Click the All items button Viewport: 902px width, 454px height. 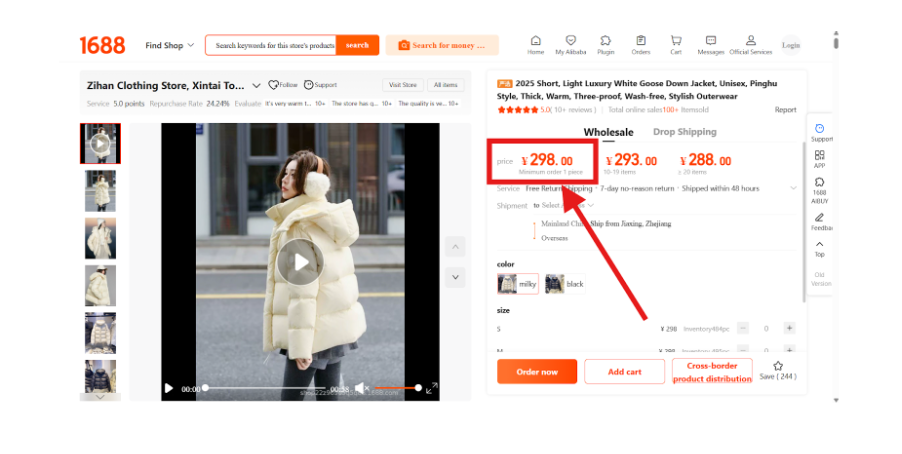(446, 85)
